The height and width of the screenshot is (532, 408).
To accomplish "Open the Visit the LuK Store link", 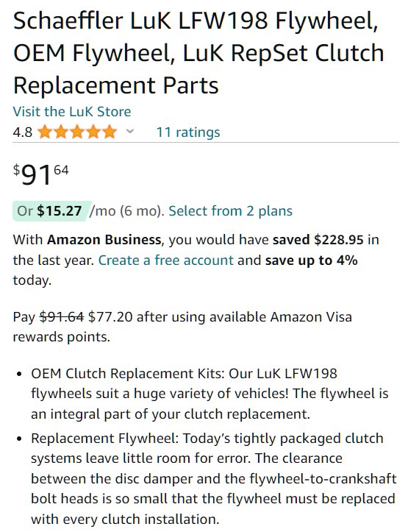I will 72,112.
